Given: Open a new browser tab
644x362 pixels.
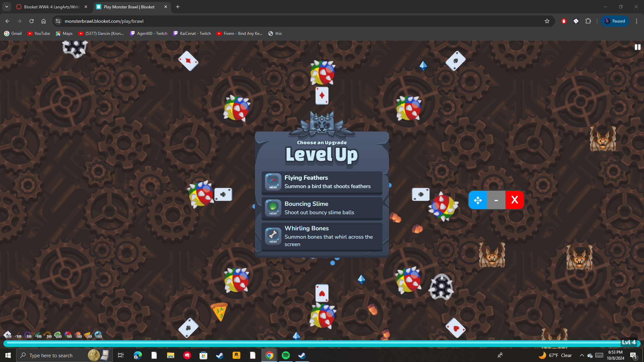Looking at the screenshot, I should (x=178, y=7).
